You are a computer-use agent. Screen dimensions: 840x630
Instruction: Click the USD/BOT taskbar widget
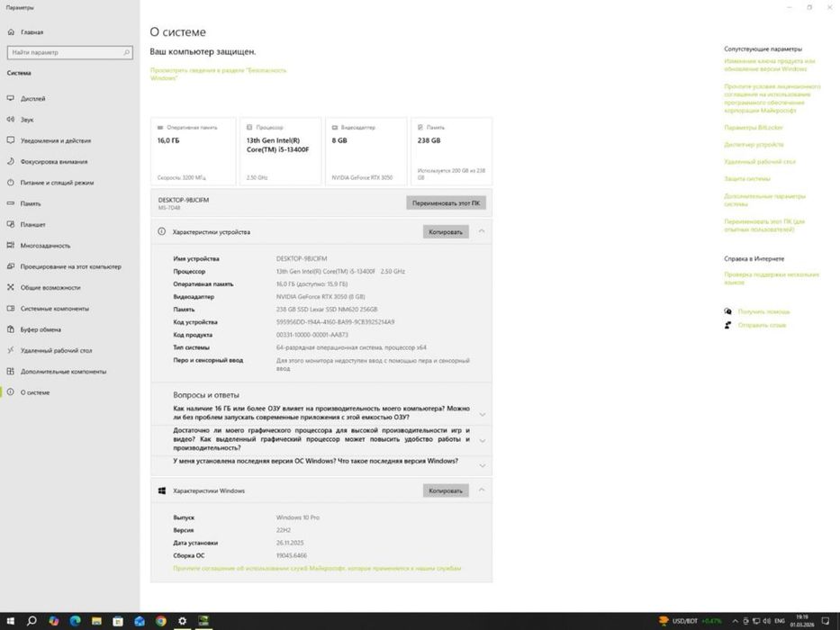tap(690, 621)
